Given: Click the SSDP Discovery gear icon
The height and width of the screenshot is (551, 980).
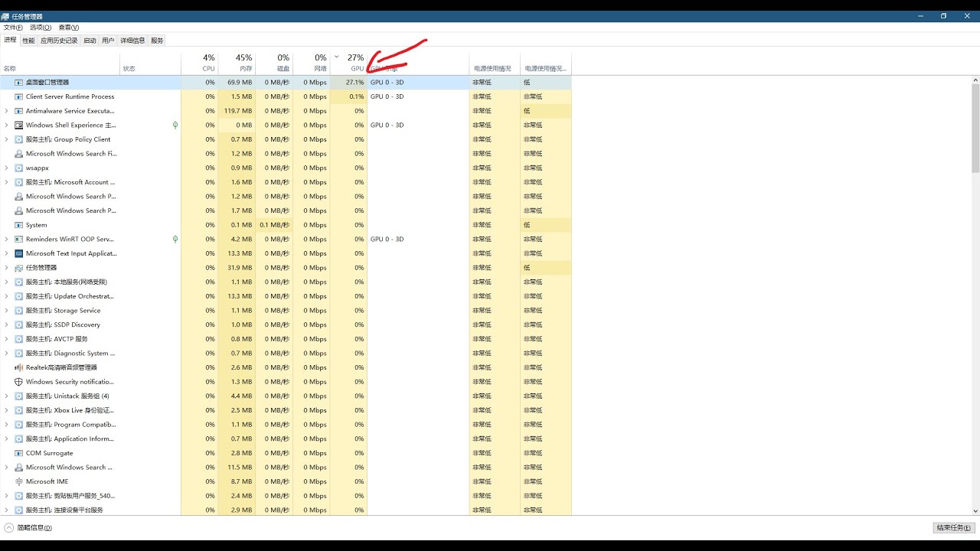Looking at the screenshot, I should point(19,324).
